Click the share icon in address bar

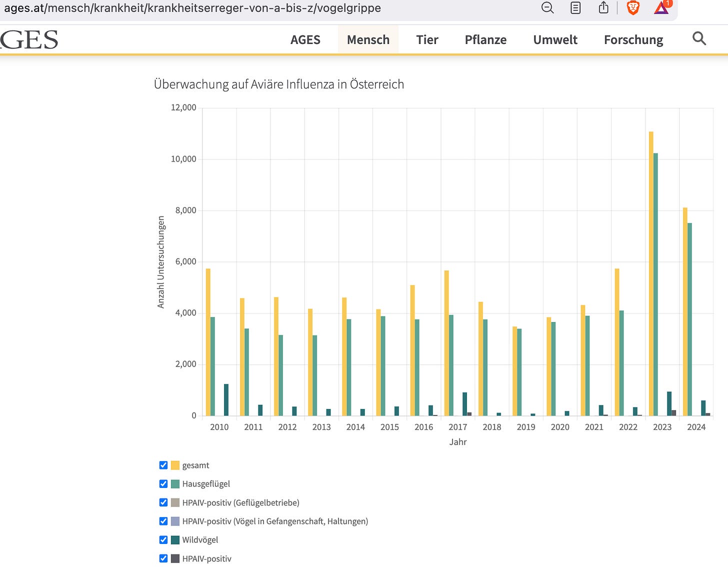pos(603,7)
